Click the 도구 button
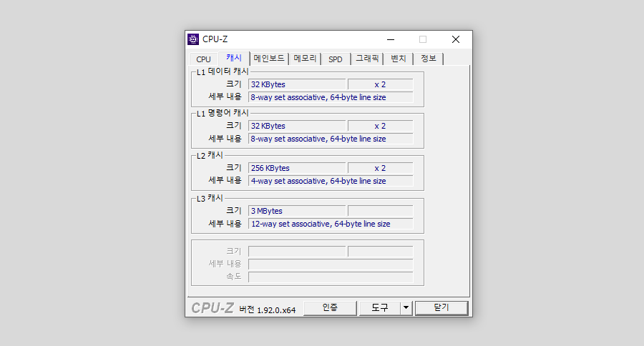 380,308
